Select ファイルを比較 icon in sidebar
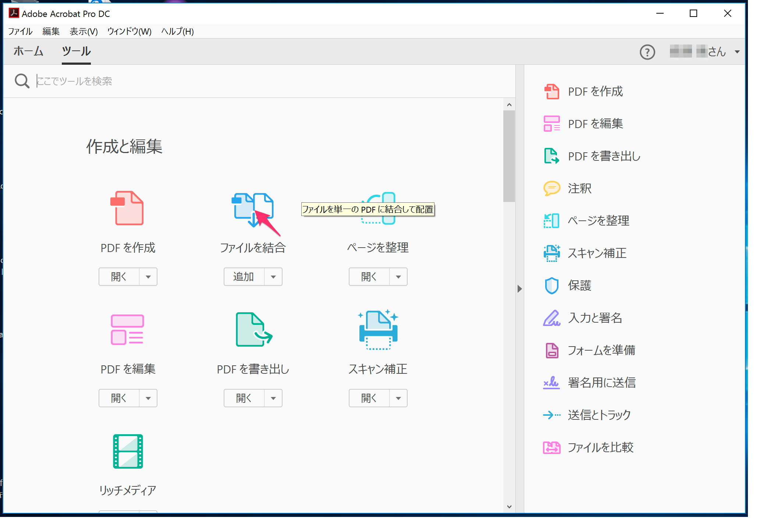The width and height of the screenshot is (763, 532). 551,447
